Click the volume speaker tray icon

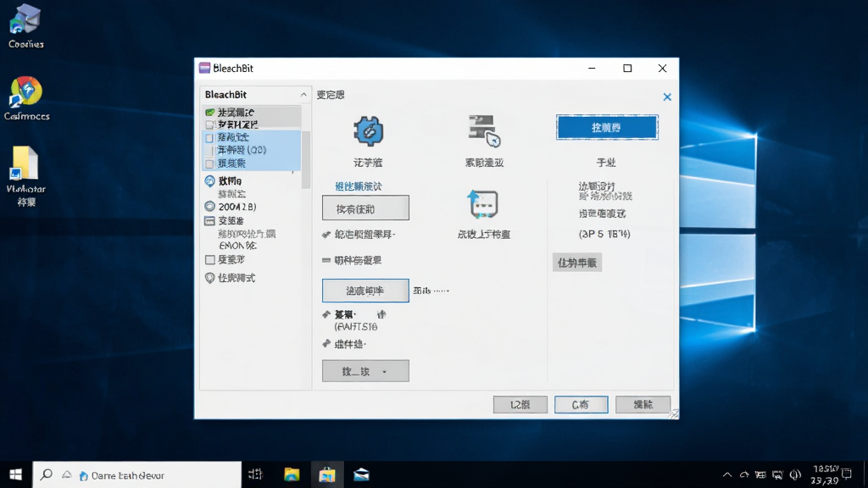(795, 474)
